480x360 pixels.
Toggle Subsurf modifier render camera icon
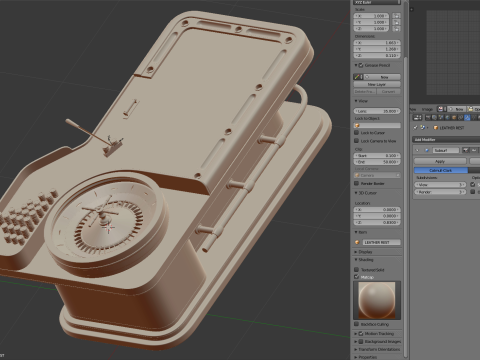466,151
